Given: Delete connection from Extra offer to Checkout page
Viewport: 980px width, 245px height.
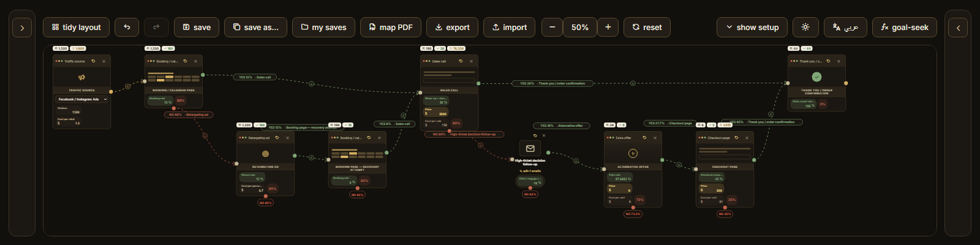Looking at the screenshot, I should [679, 164].
